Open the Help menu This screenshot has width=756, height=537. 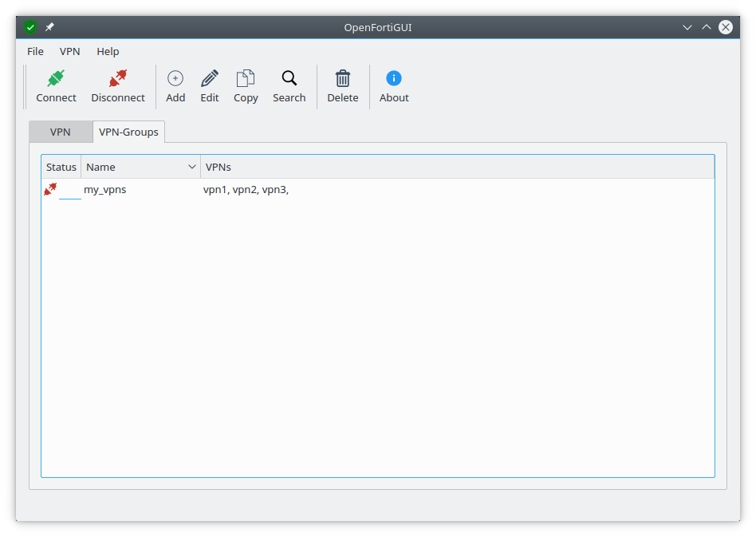pos(108,51)
